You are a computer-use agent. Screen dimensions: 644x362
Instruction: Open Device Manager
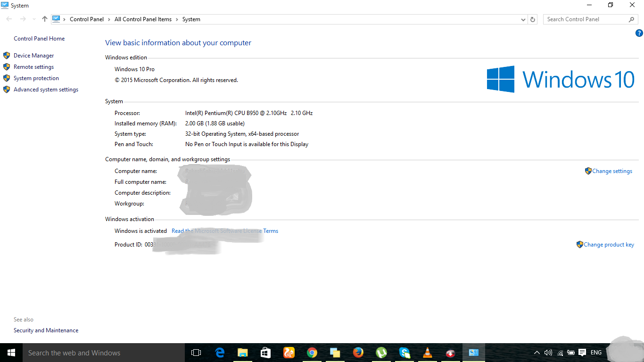coord(34,55)
